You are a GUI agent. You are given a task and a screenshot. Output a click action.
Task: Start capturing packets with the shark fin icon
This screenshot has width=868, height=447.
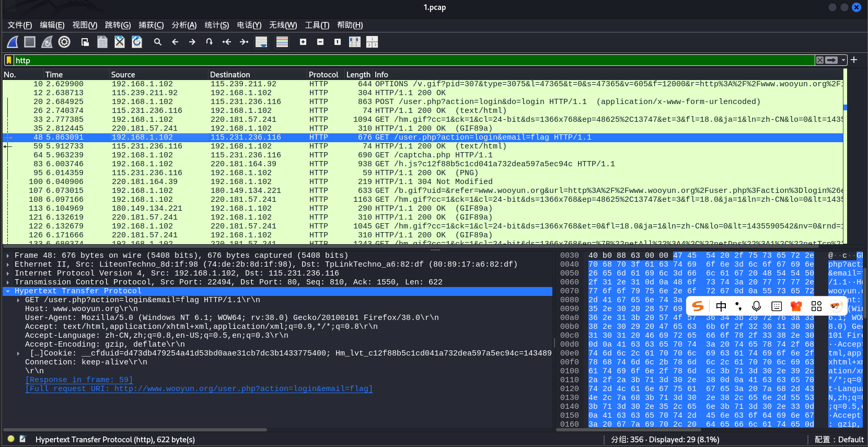point(13,42)
